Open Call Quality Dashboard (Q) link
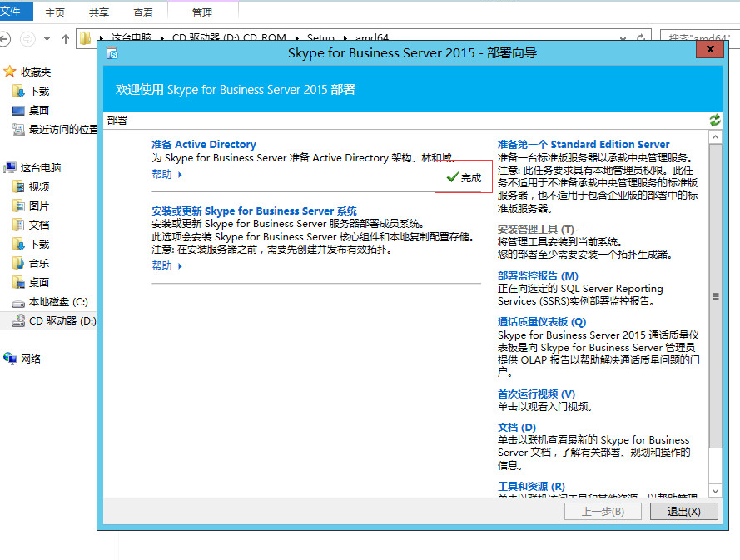Screen dimensions: 740x560 541,322
